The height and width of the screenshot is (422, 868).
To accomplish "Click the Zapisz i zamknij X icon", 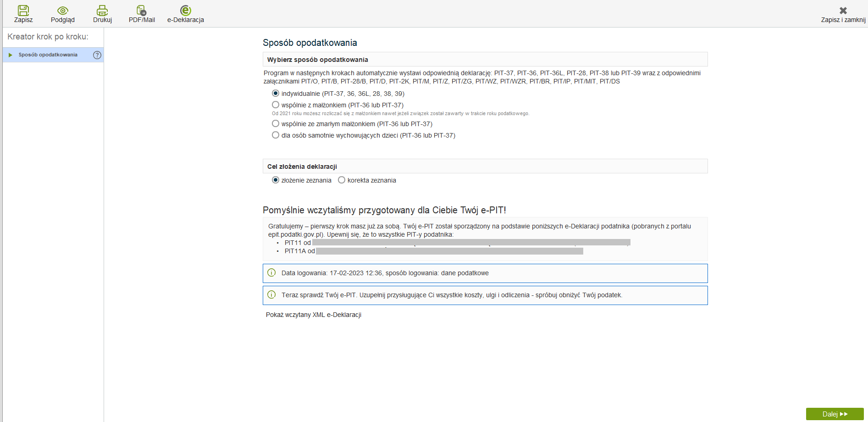I will pyautogui.click(x=843, y=11).
